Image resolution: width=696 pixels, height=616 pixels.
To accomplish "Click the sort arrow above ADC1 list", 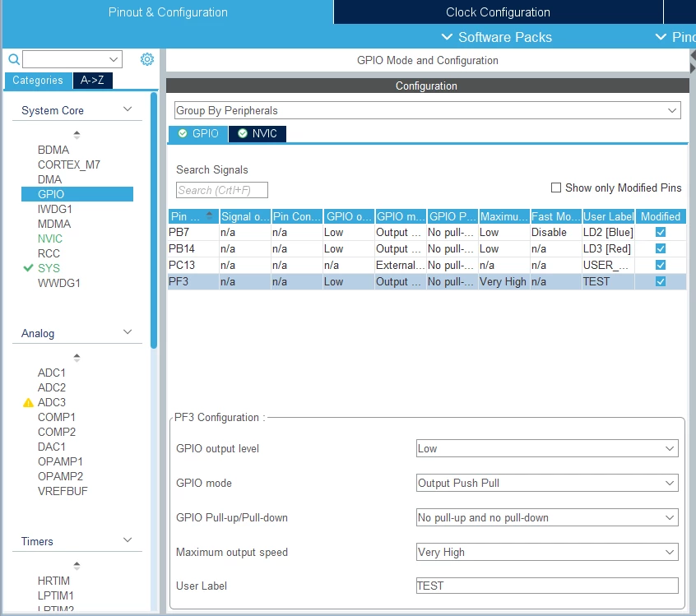I will (77, 357).
